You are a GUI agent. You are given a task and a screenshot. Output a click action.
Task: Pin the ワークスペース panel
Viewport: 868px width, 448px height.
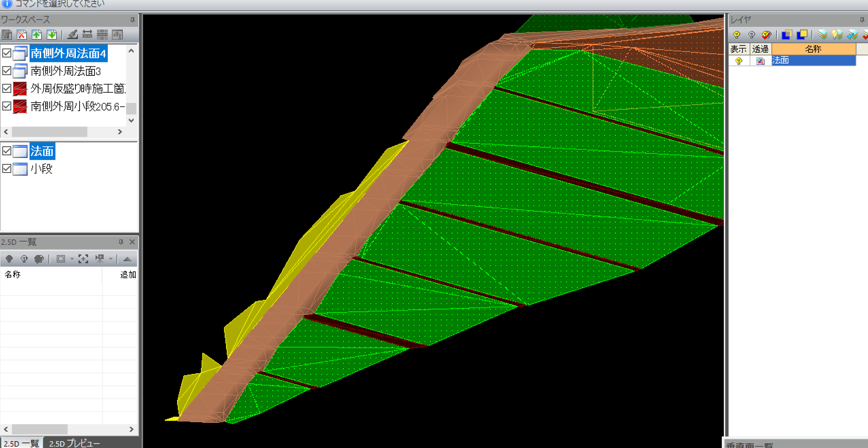pyautogui.click(x=132, y=20)
